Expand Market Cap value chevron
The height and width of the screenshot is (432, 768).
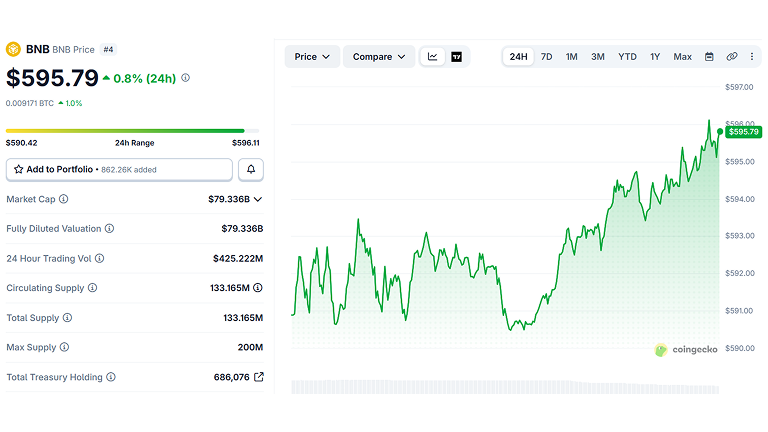click(x=258, y=199)
